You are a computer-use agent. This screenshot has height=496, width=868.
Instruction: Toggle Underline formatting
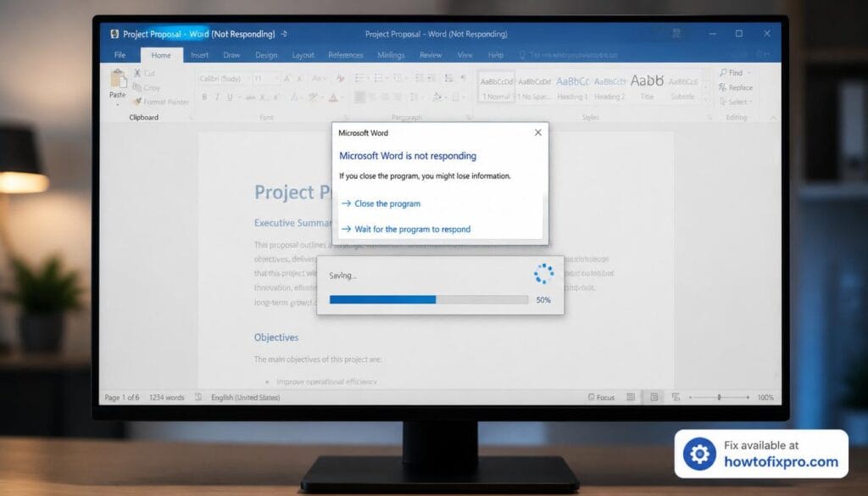pyautogui.click(x=230, y=98)
